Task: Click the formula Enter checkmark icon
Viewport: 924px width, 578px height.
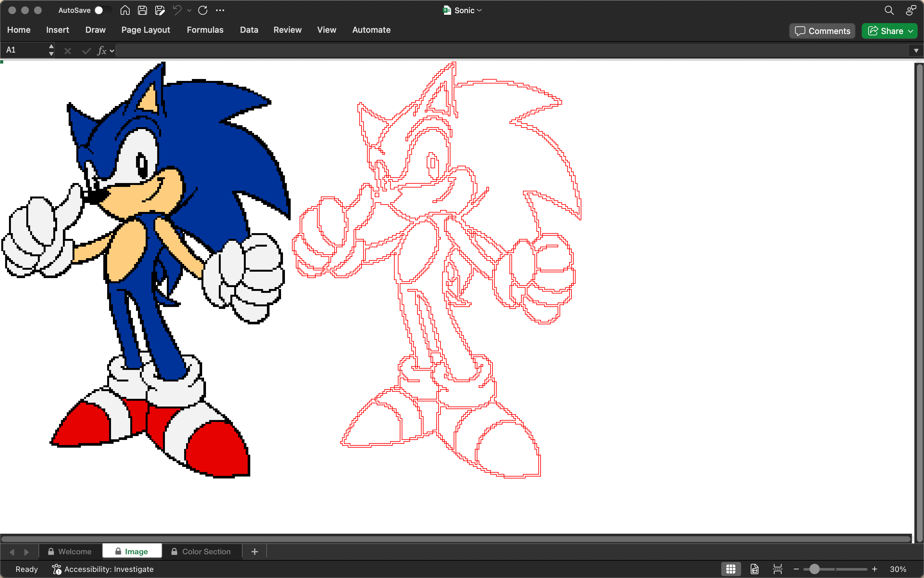Action: [x=86, y=50]
